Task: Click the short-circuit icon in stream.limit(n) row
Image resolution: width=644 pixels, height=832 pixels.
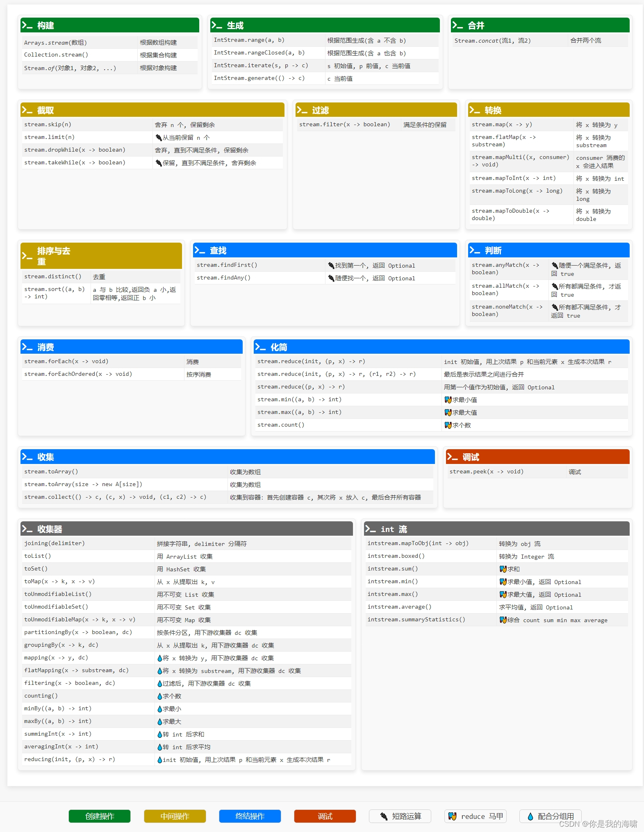Action: pos(159,138)
